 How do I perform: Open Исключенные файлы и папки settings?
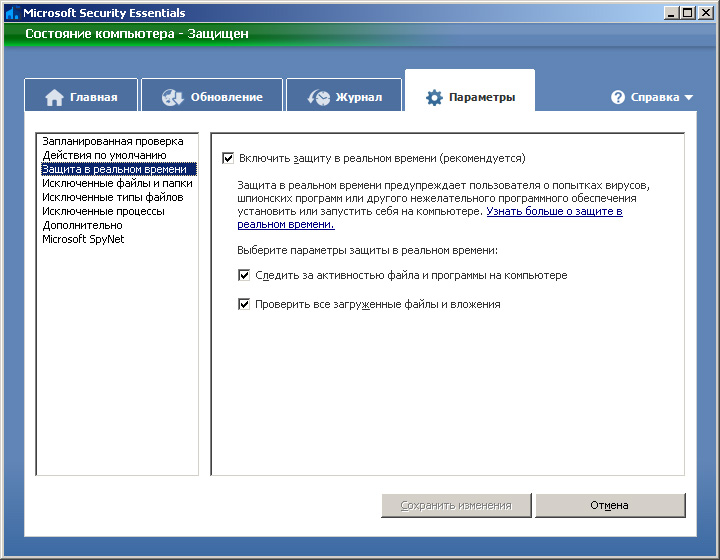click(x=117, y=184)
